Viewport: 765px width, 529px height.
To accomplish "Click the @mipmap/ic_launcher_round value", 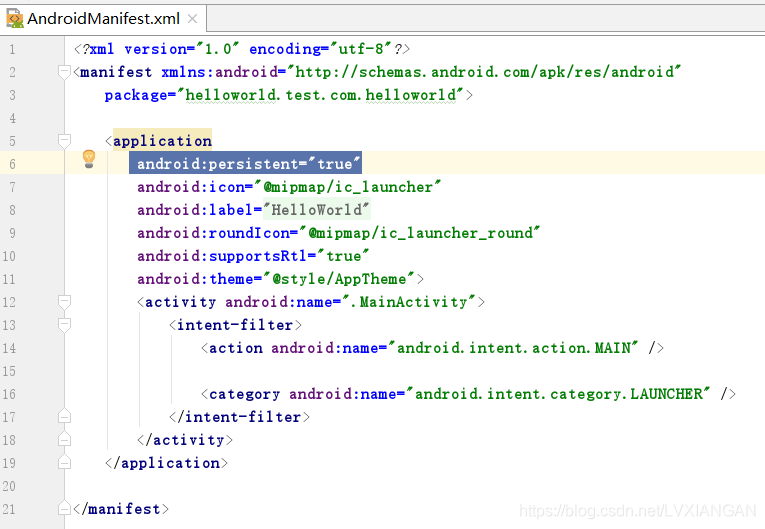I will 419,233.
